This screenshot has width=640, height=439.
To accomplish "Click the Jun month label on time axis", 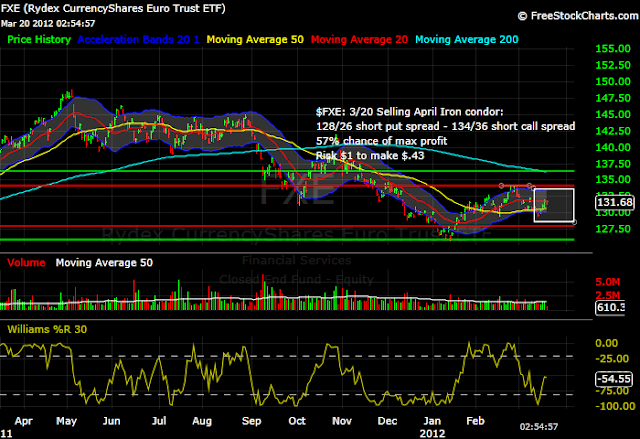I will click(x=111, y=421).
